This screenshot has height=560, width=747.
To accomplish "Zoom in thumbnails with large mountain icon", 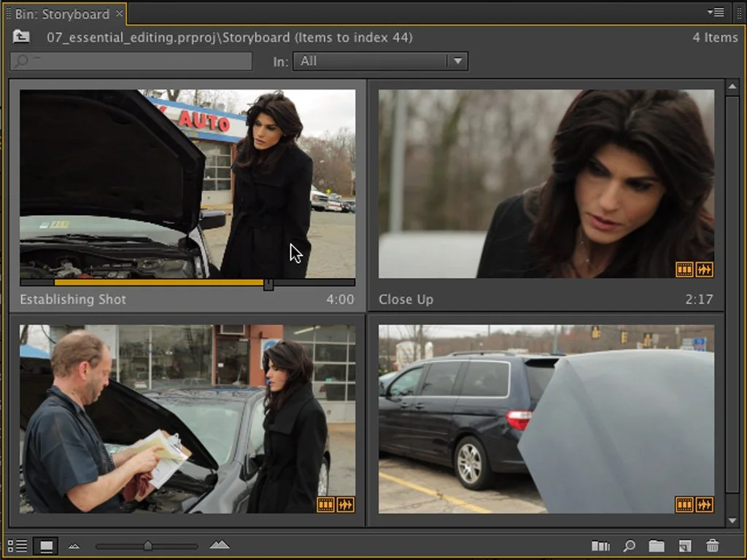I will [219, 544].
